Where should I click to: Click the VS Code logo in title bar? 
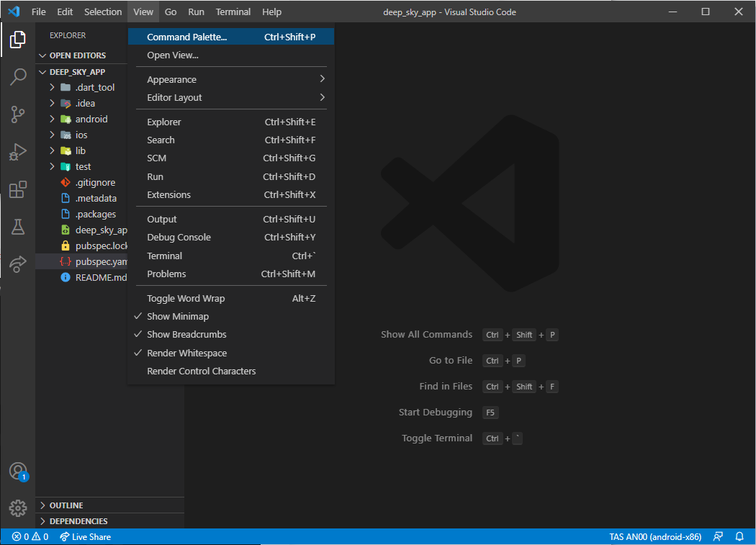point(14,12)
